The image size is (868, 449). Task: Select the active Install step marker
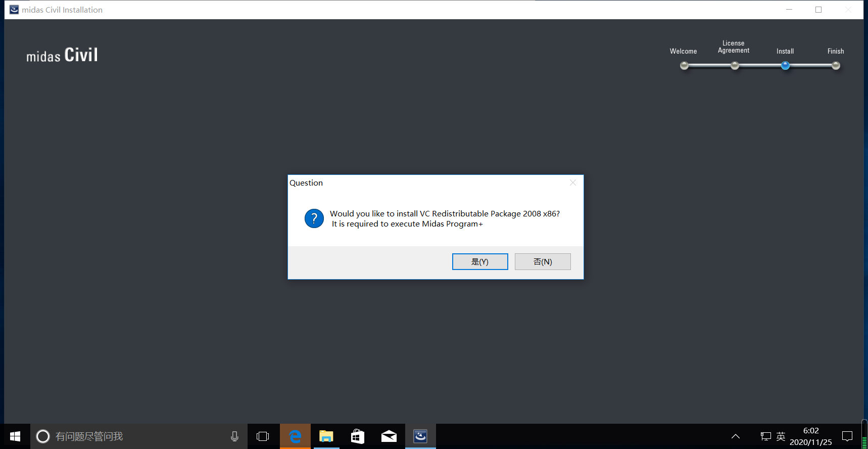pyautogui.click(x=785, y=65)
